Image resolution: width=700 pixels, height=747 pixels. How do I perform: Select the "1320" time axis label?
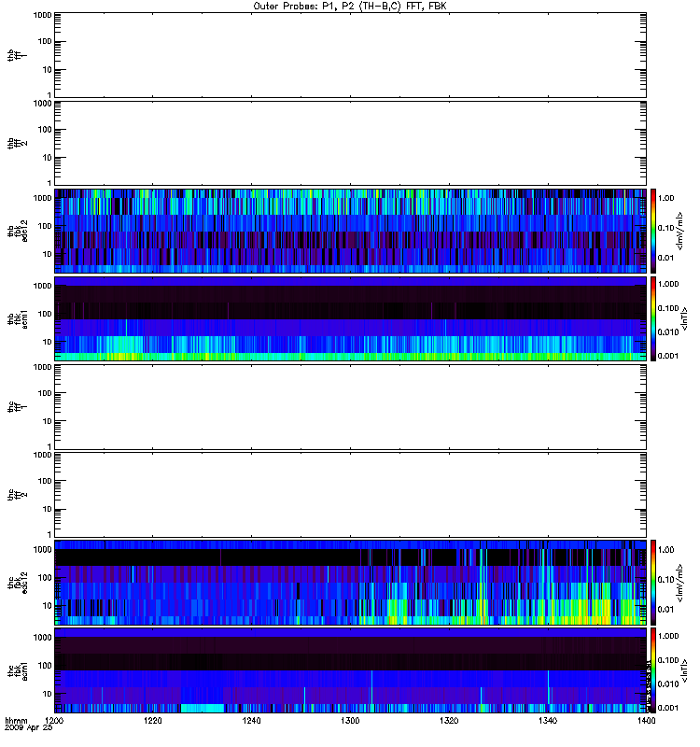pos(449,721)
